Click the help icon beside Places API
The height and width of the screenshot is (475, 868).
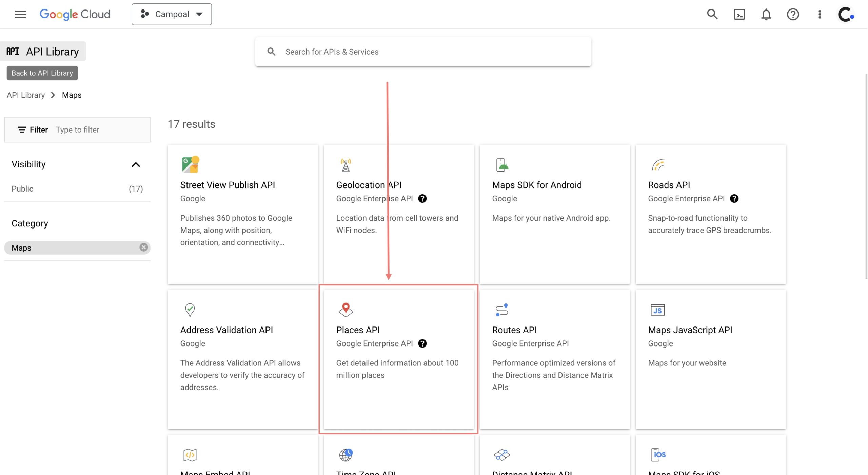tap(422, 343)
